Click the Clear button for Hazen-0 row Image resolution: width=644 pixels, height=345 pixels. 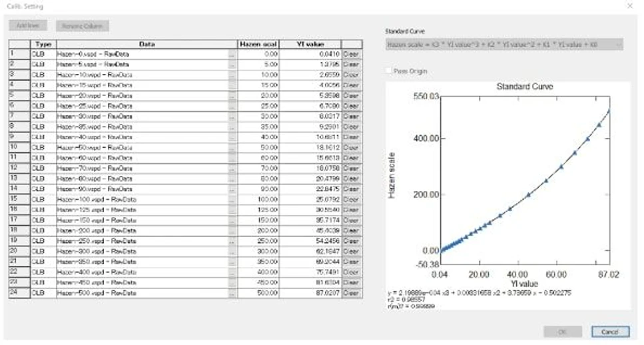351,53
